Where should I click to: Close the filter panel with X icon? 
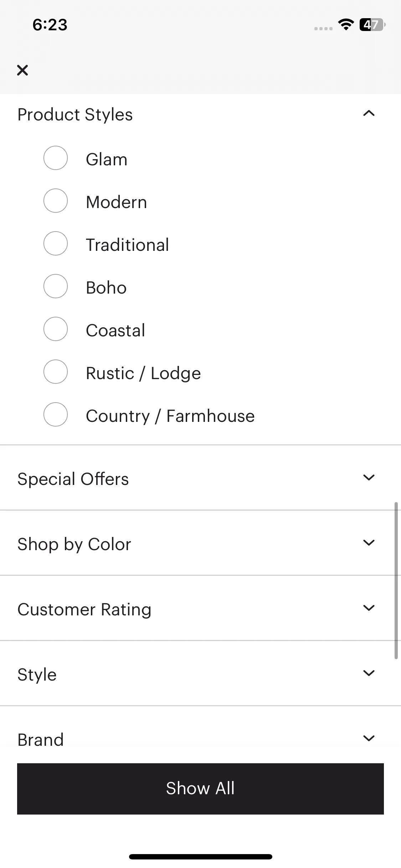coord(22,70)
